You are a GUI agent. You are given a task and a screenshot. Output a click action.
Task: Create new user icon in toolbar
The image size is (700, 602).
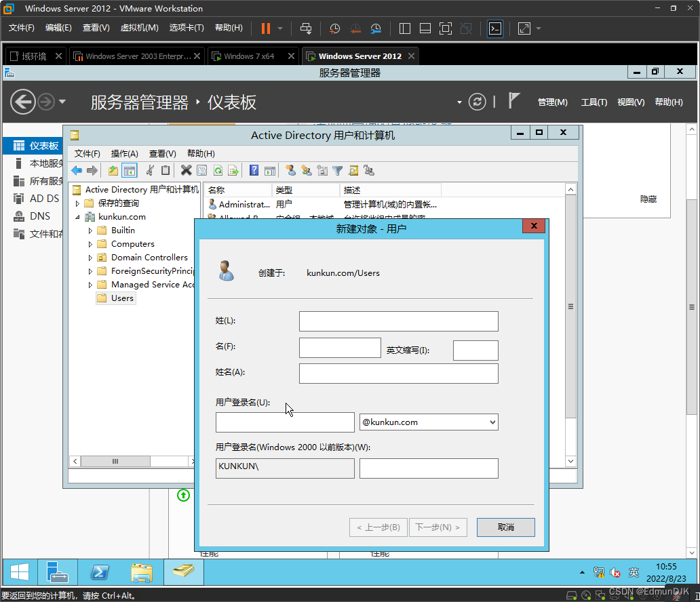coord(290,170)
